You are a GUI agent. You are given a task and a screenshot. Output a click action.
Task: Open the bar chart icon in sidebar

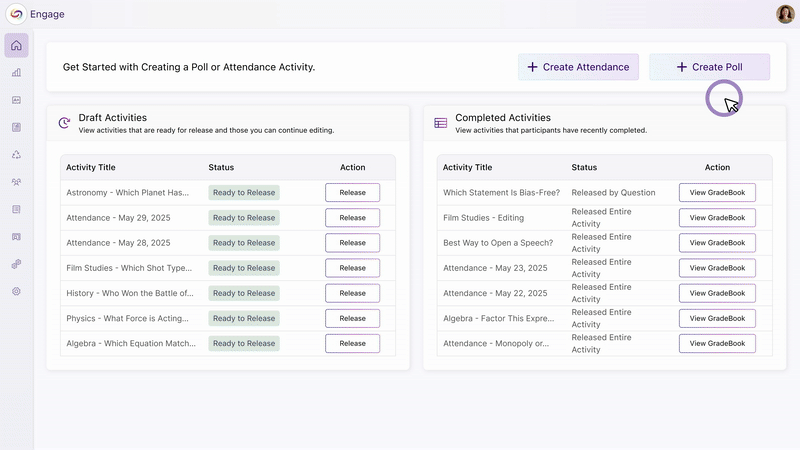tap(16, 73)
